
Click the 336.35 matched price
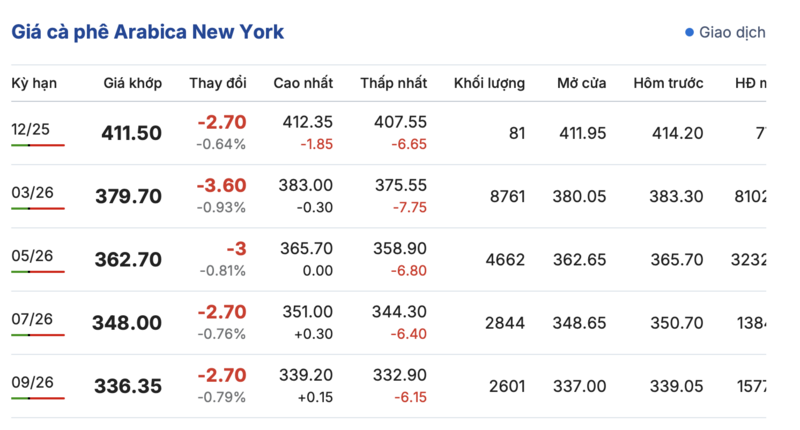click(x=128, y=386)
